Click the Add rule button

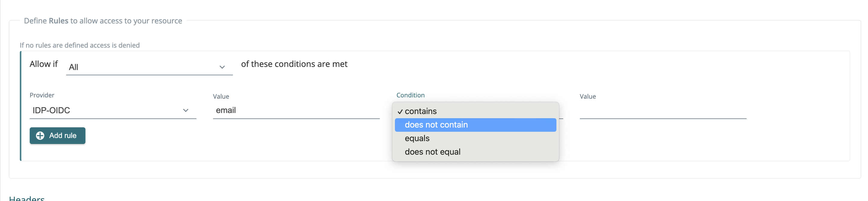tap(58, 136)
